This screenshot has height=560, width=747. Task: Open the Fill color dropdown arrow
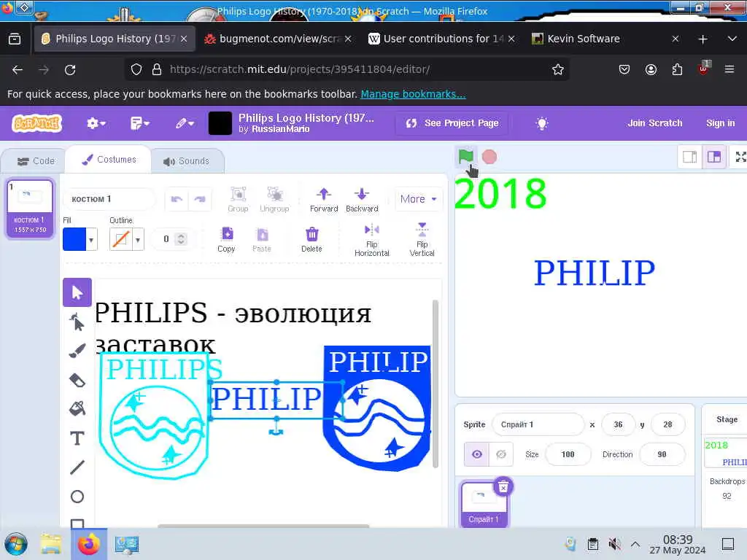pyautogui.click(x=91, y=239)
